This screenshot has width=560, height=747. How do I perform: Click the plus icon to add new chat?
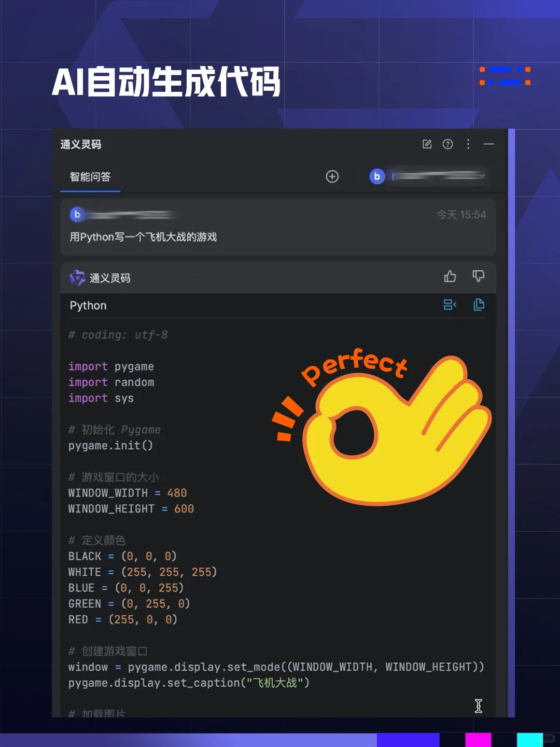pos(332,176)
